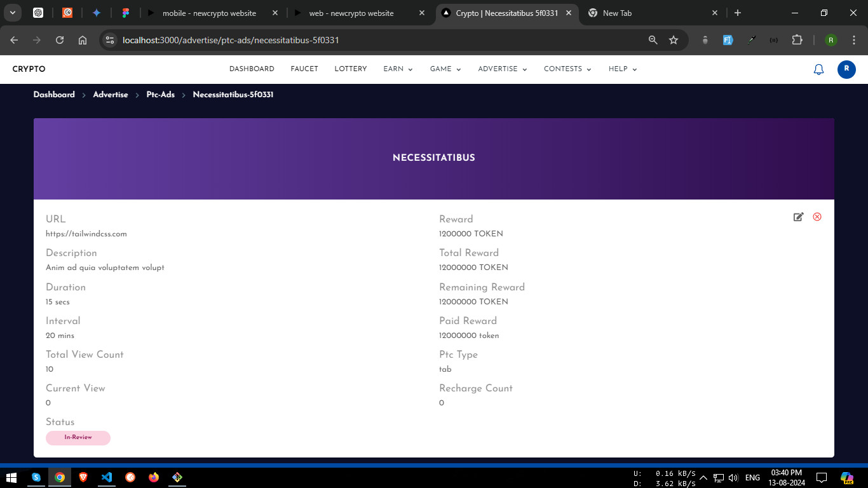Open the notifications bell
868x488 pixels.
click(818, 70)
